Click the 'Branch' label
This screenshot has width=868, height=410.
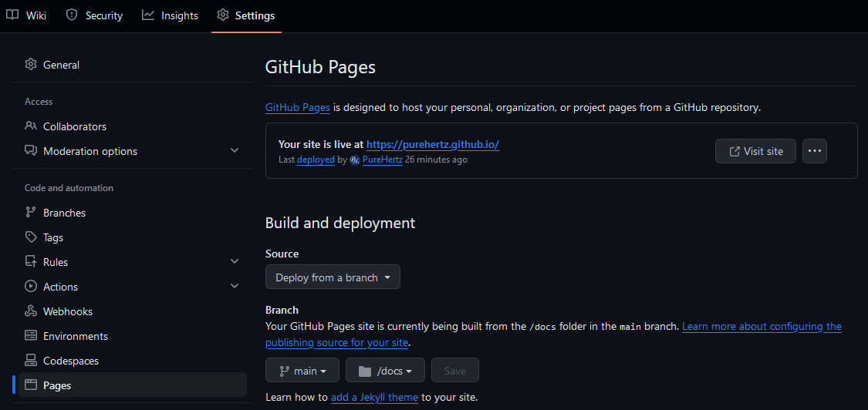(x=282, y=310)
